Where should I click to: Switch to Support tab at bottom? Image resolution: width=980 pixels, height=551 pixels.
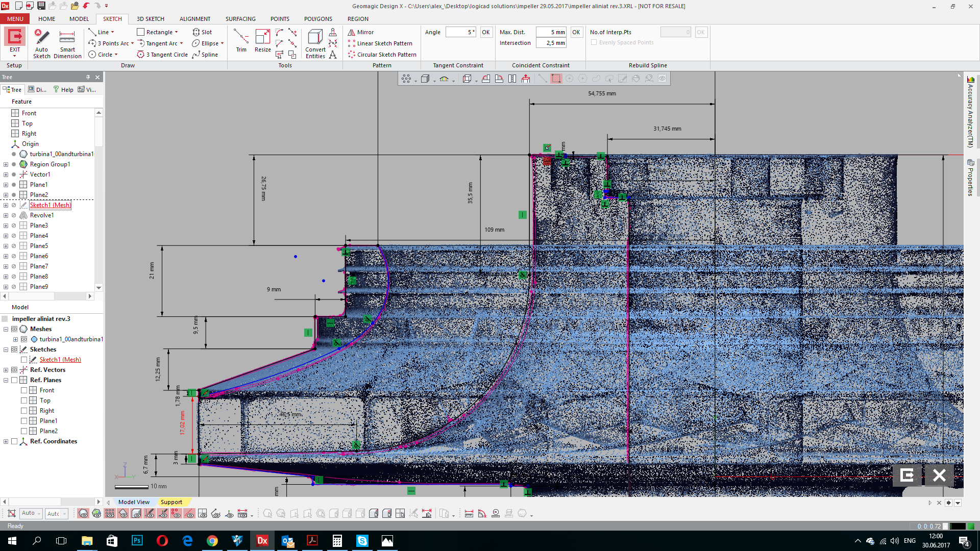(171, 502)
